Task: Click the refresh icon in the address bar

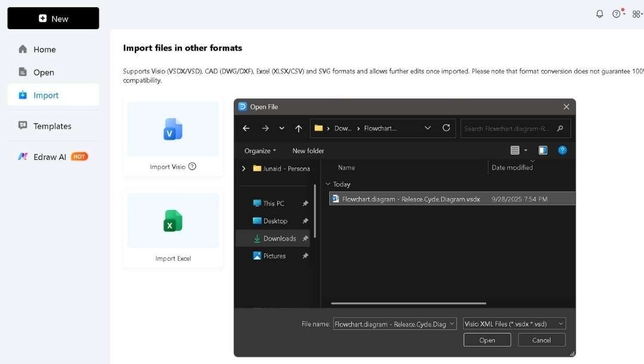Action: tap(446, 128)
